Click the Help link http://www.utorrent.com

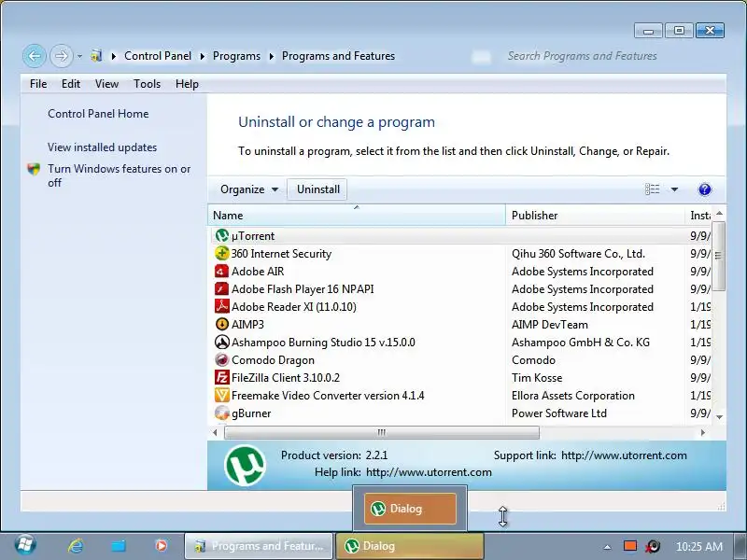coord(429,472)
